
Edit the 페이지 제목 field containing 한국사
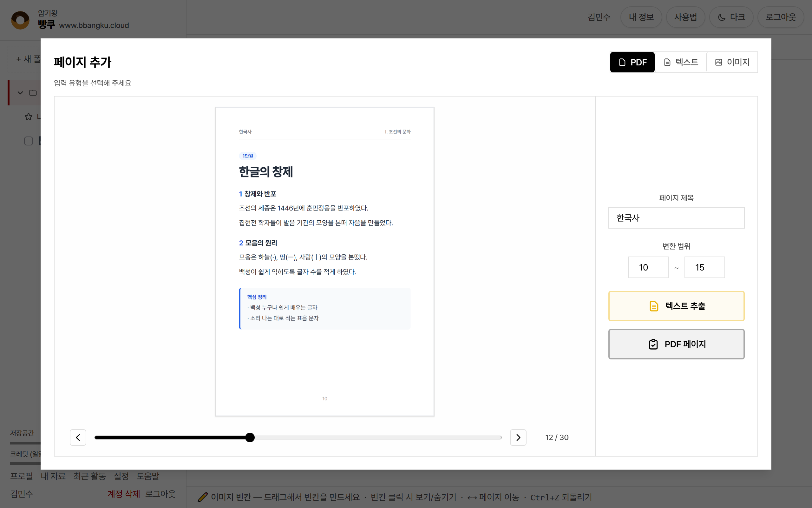pyautogui.click(x=676, y=218)
